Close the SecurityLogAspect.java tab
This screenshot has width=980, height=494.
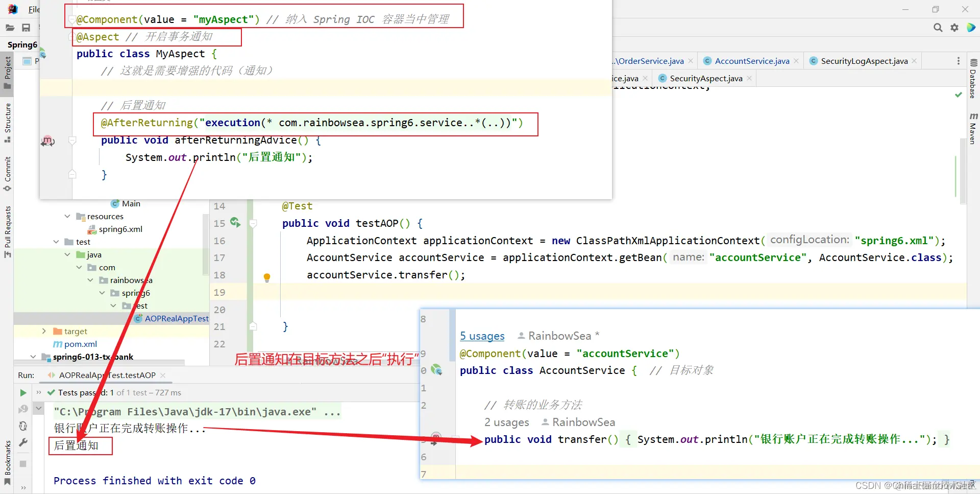(914, 61)
